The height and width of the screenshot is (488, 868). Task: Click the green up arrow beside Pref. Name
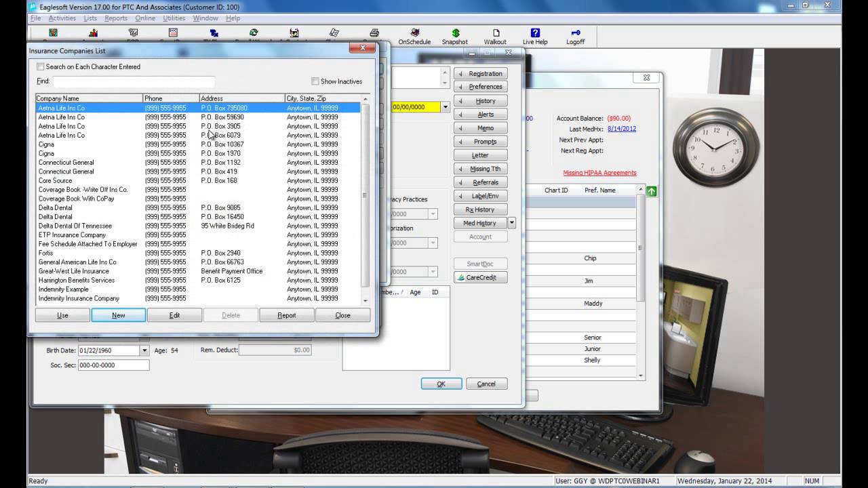[652, 191]
